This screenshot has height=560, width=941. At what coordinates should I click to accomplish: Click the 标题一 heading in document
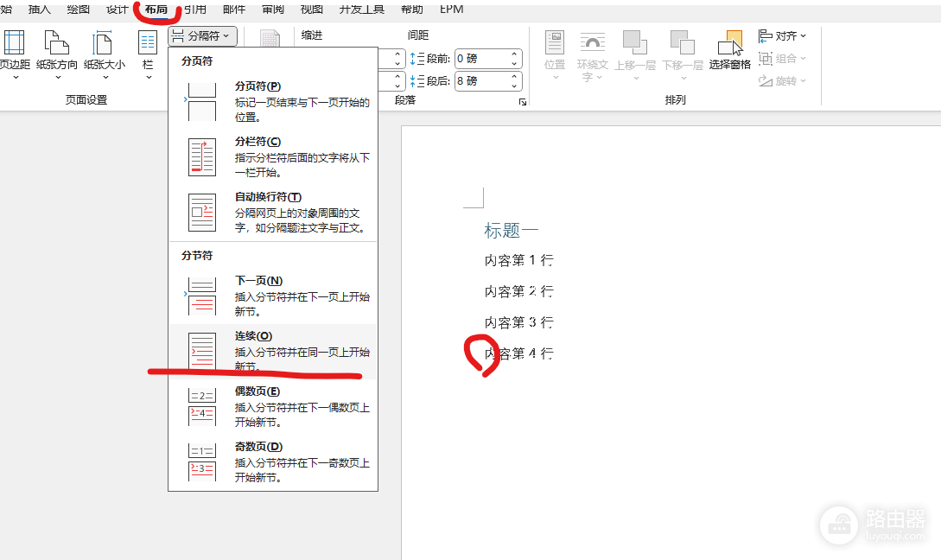tap(512, 231)
